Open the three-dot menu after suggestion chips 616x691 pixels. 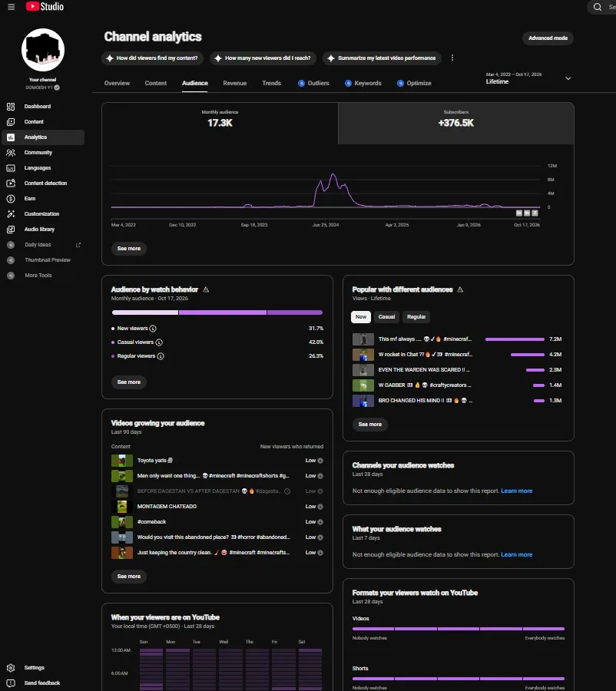452,58
